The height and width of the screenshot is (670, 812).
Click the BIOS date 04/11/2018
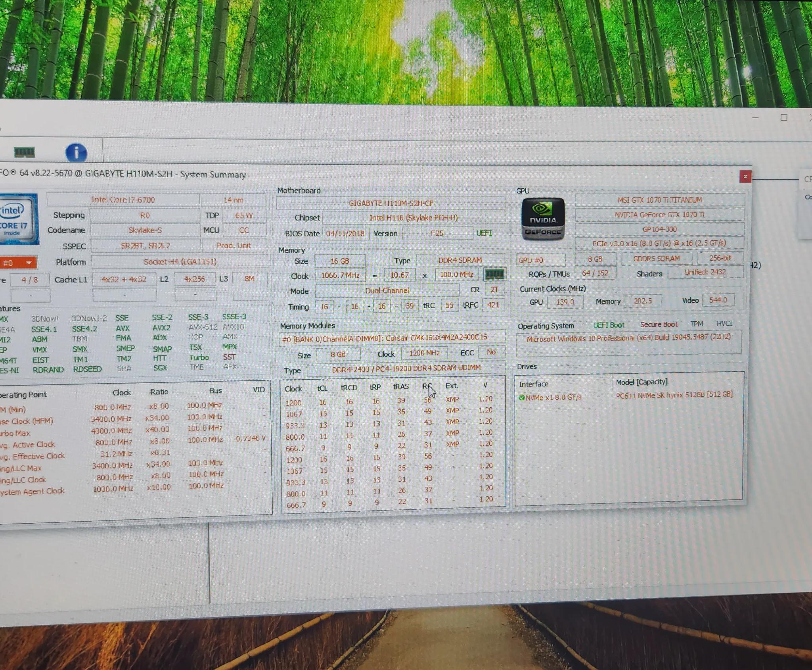click(345, 233)
